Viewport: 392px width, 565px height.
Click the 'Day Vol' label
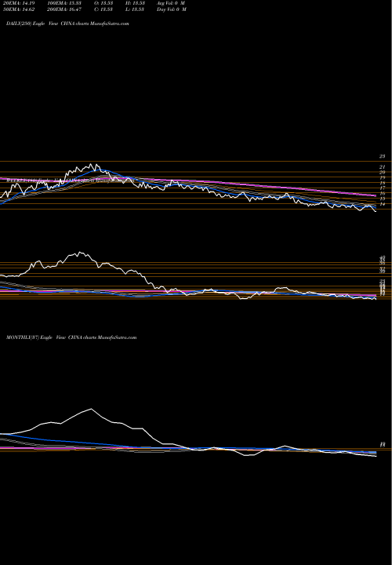[172, 9]
